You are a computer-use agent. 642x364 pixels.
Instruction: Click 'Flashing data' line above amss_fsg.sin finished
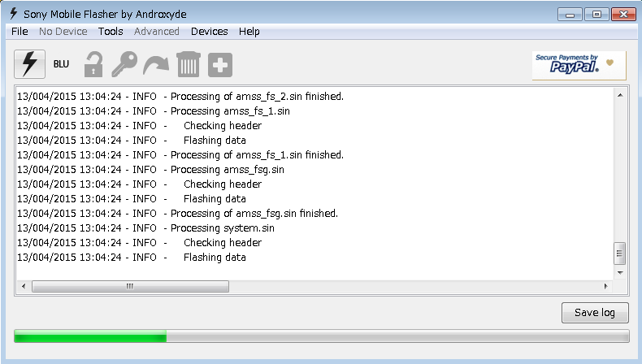click(x=132, y=199)
